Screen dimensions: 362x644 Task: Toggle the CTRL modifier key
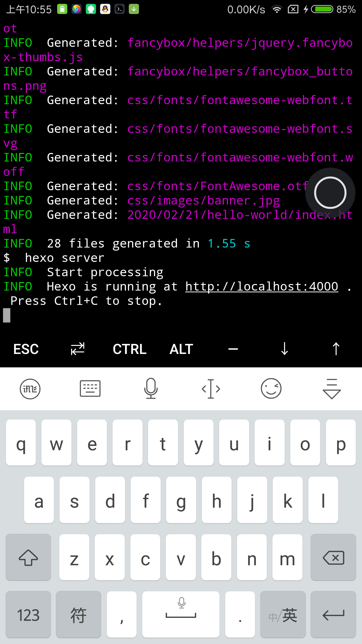click(x=129, y=349)
